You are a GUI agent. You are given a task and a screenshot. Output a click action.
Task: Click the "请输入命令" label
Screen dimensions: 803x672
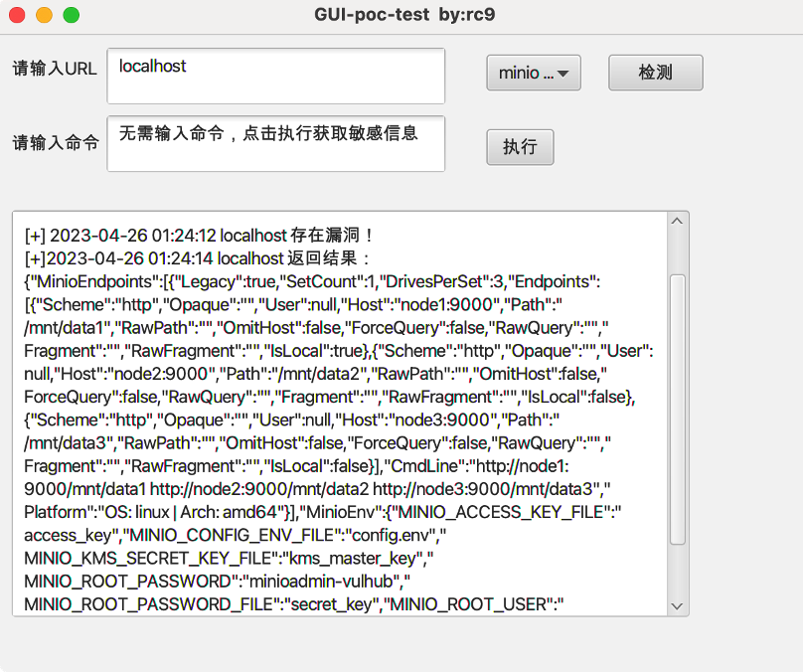[x=56, y=142]
